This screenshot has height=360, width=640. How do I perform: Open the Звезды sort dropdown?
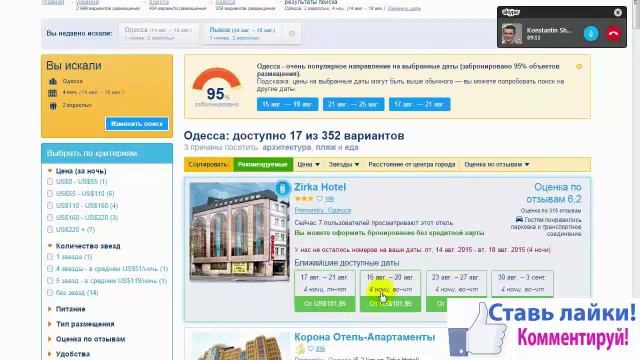pos(344,164)
